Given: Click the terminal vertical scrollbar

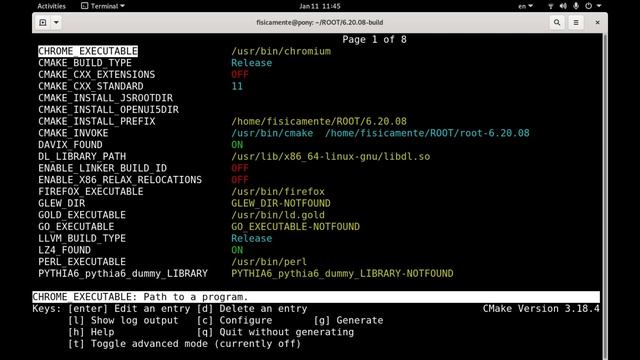Looking at the screenshot, I should click(604, 196).
